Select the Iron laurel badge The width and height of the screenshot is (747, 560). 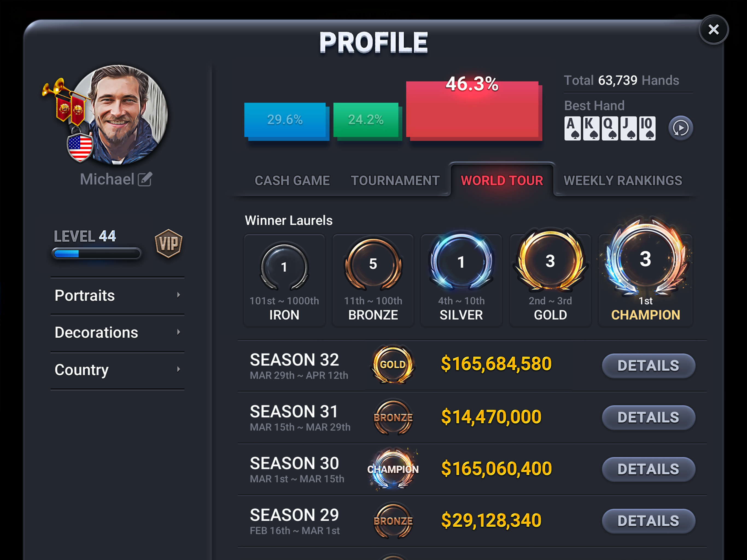pos(284,267)
